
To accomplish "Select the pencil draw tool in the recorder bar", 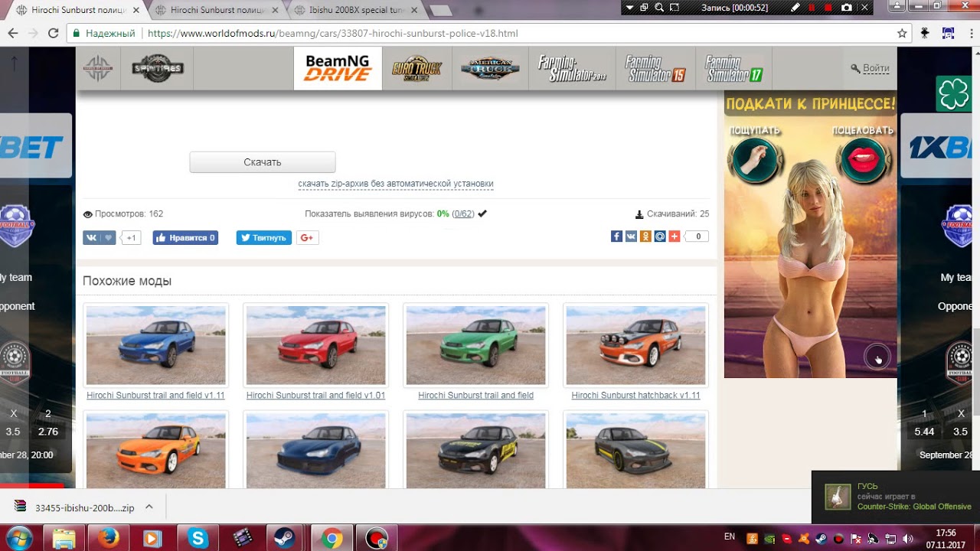I will click(796, 7).
